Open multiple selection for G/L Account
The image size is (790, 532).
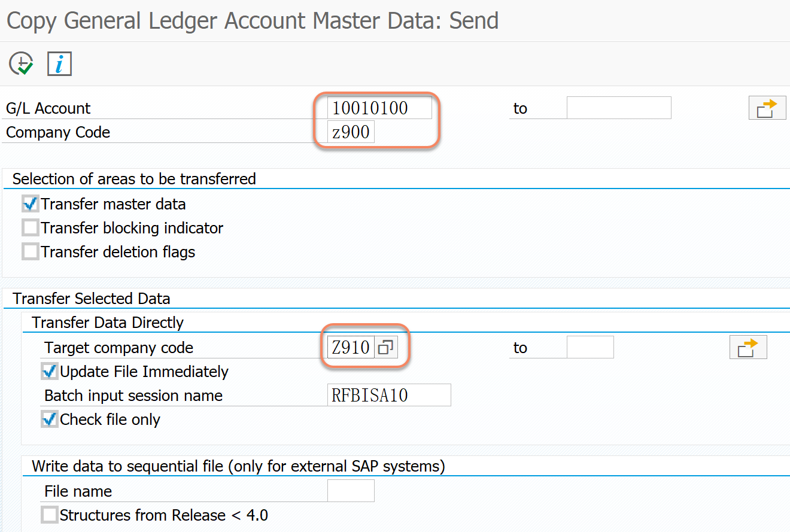[767, 108]
